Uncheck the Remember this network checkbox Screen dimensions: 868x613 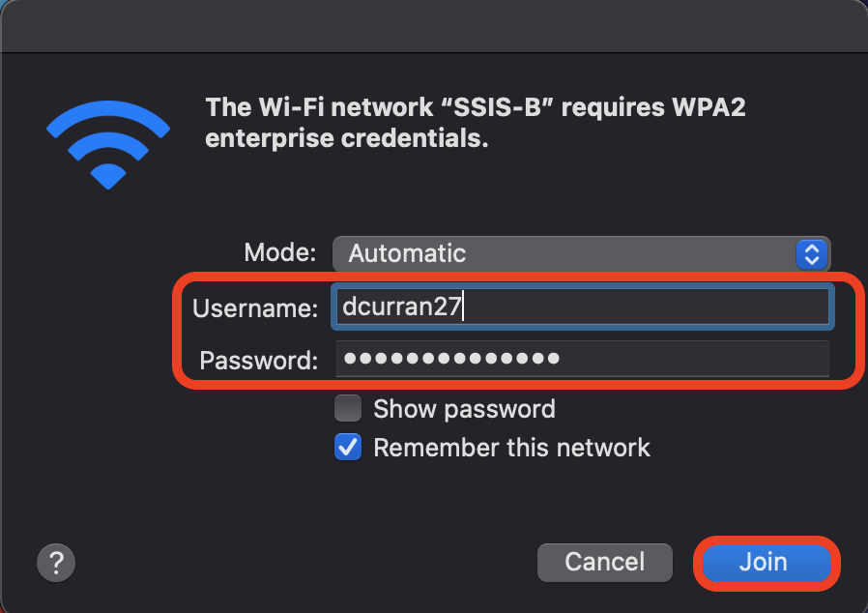[348, 448]
